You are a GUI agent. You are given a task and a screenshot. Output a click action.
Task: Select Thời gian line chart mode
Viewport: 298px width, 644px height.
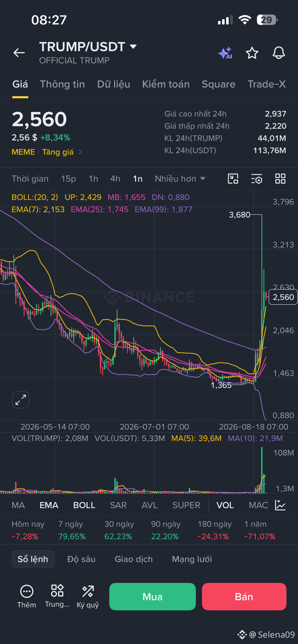point(30,179)
